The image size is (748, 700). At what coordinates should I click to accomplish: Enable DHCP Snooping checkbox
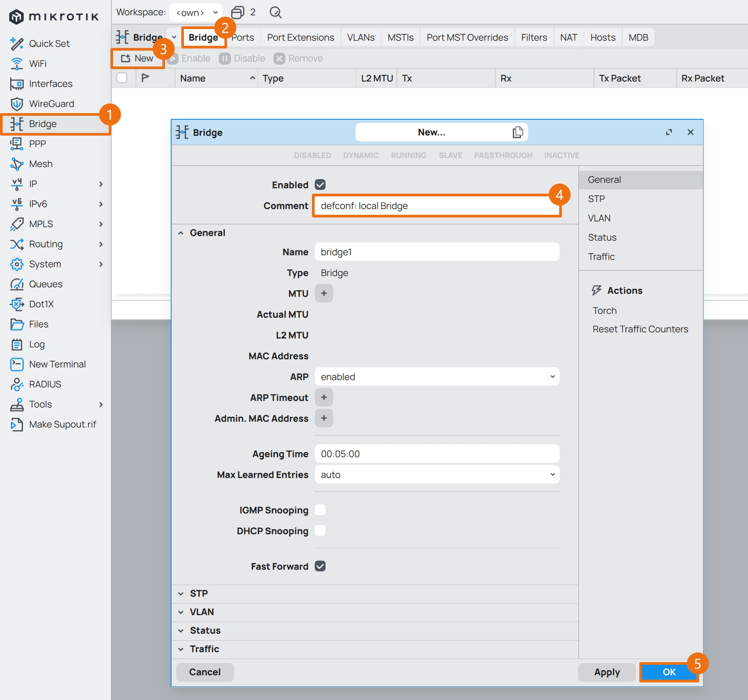(x=320, y=531)
